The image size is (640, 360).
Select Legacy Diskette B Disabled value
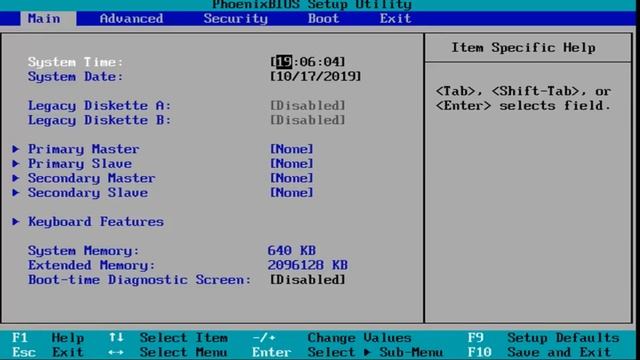308,120
